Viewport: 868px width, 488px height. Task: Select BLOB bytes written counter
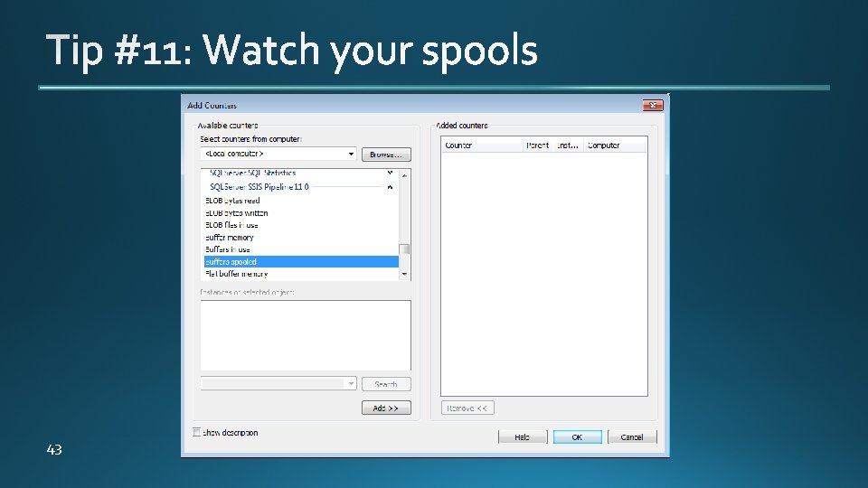tap(301, 213)
